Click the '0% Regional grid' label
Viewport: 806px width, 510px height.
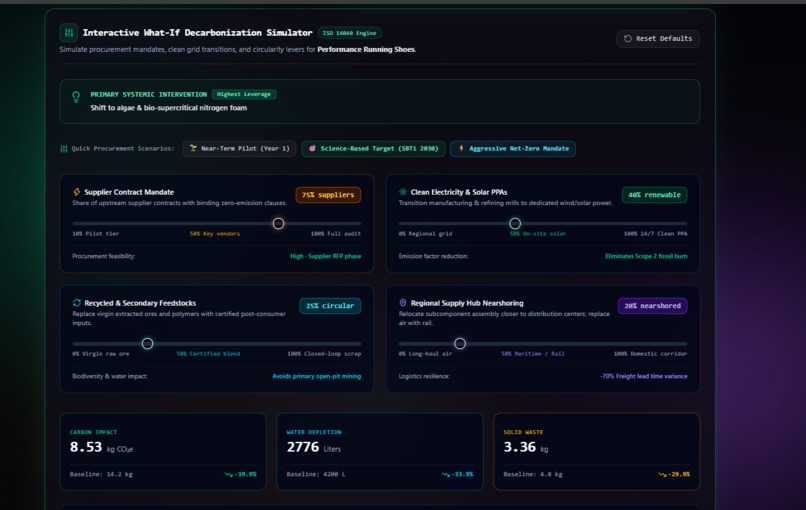pos(426,234)
